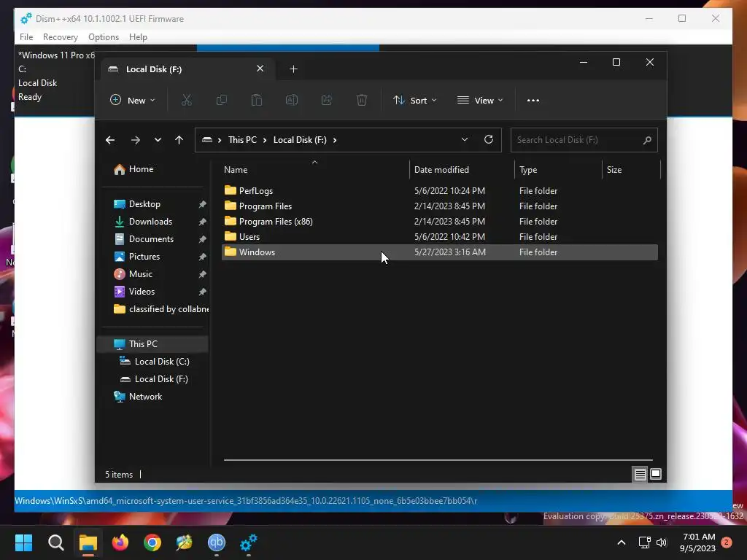Expand chevron after This PC breadcrumb
The height and width of the screenshot is (560, 747).
tap(266, 140)
